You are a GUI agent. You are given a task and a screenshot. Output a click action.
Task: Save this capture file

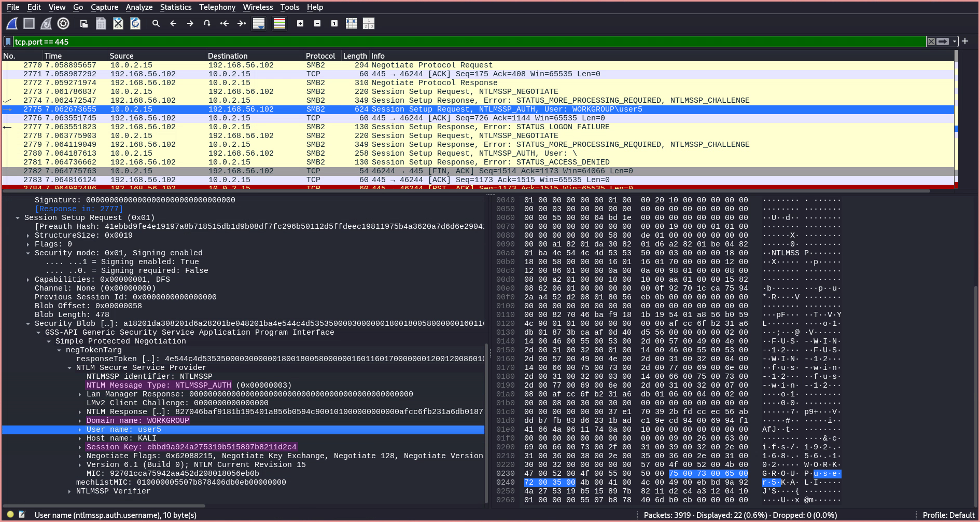(x=101, y=23)
